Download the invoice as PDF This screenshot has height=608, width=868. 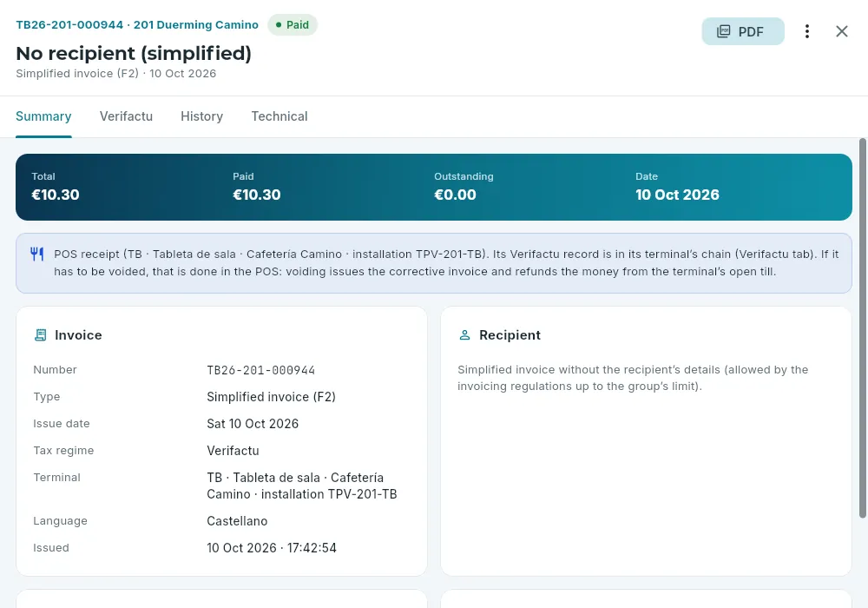(743, 31)
